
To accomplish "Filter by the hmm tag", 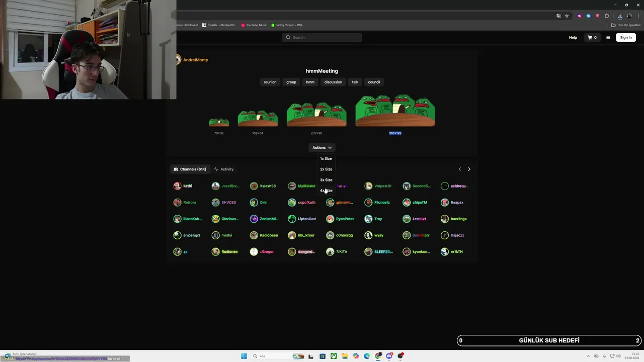I will click(310, 82).
